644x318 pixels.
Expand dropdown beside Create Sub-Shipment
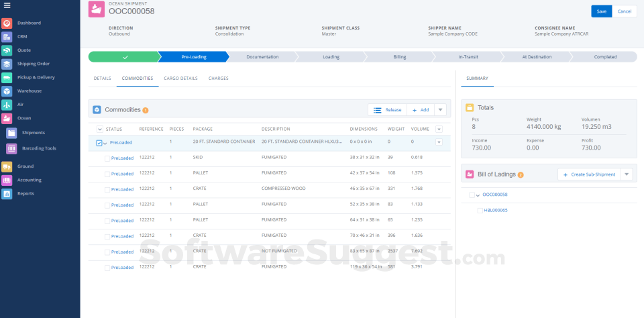tap(627, 174)
